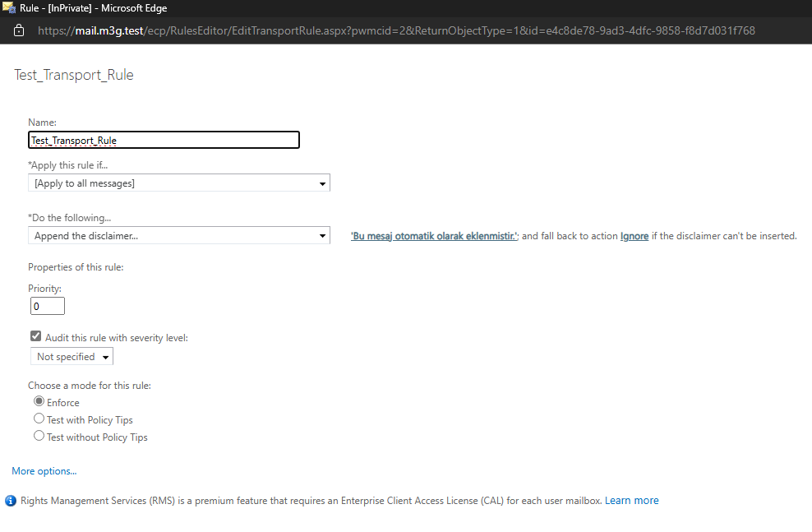Open the Not specified severity dropdown
Image resolution: width=812 pixels, height=532 pixels.
[72, 356]
